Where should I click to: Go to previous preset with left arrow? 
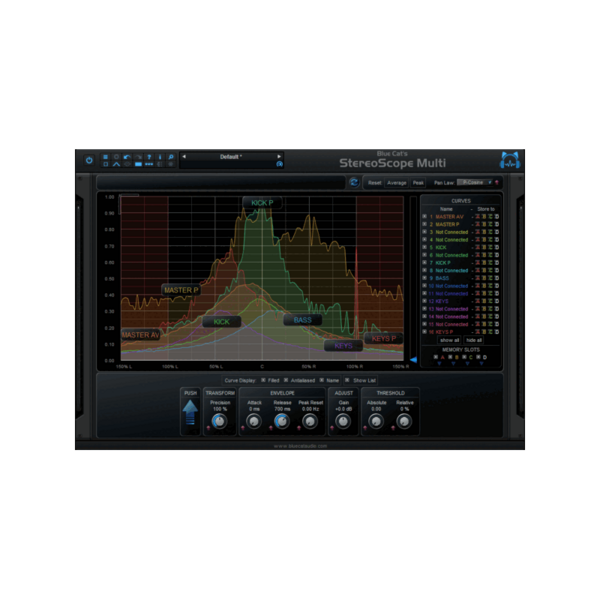click(184, 157)
